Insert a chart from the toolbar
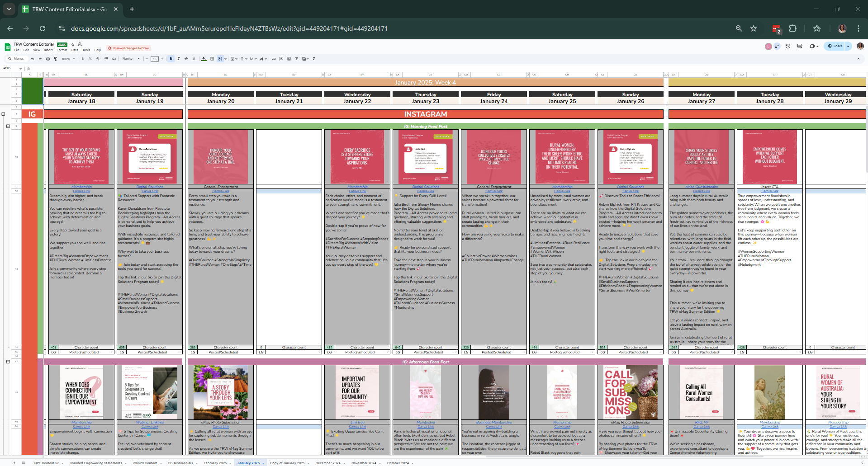The width and height of the screenshot is (868, 466). tap(289, 59)
